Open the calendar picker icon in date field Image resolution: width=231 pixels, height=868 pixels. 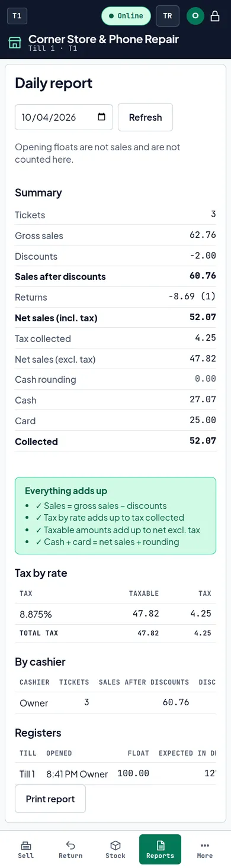pyautogui.click(x=101, y=117)
